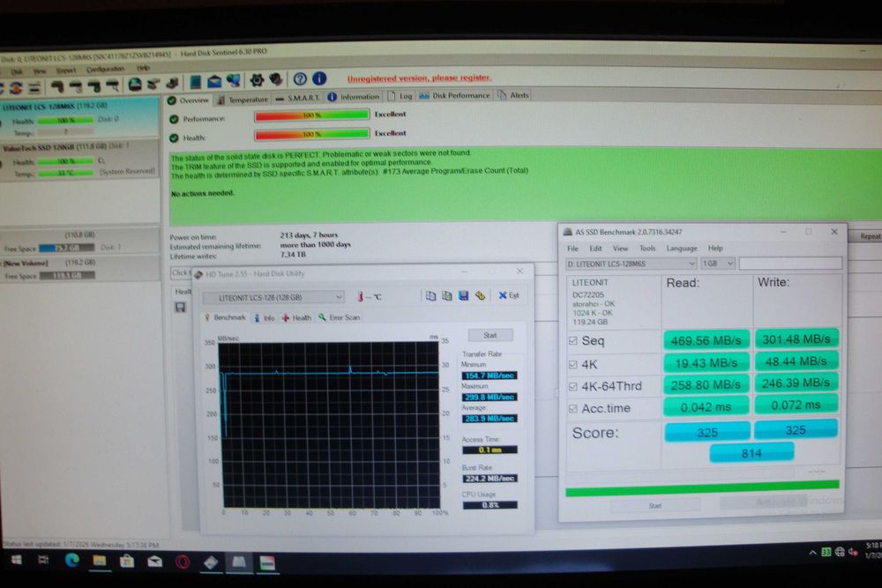Image resolution: width=882 pixels, height=588 pixels.
Task: Click HD Tune copy to clipboard icon
Action: click(x=430, y=295)
